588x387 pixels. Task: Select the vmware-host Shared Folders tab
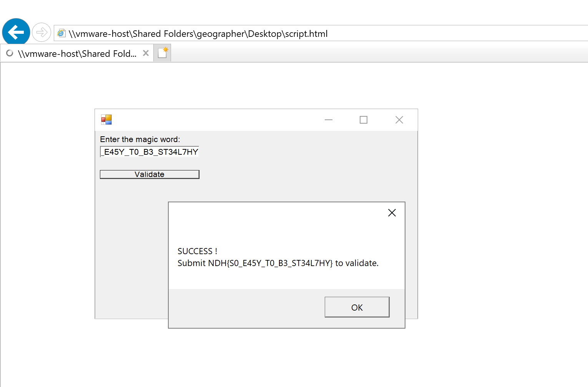[77, 54]
